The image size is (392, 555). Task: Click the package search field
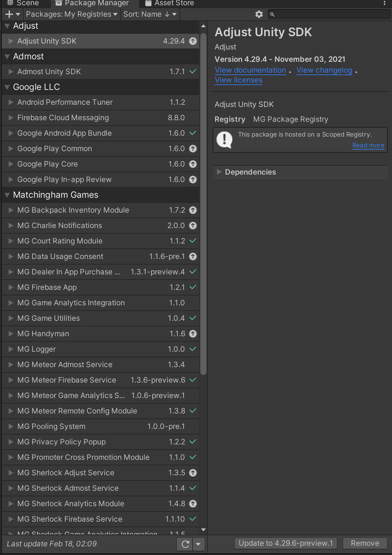(330, 15)
